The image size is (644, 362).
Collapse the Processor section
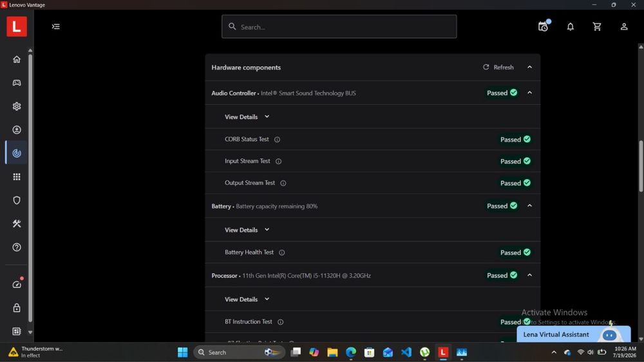pyautogui.click(x=529, y=275)
